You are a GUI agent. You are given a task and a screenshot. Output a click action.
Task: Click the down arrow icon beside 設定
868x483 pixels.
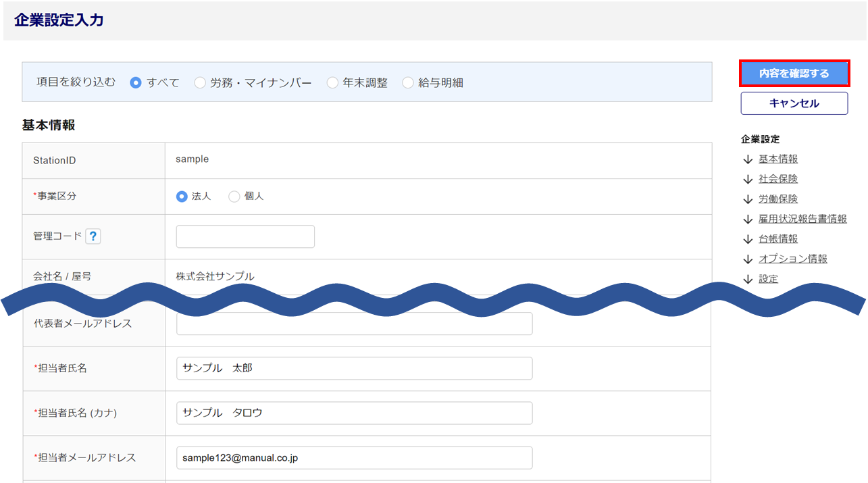747,279
